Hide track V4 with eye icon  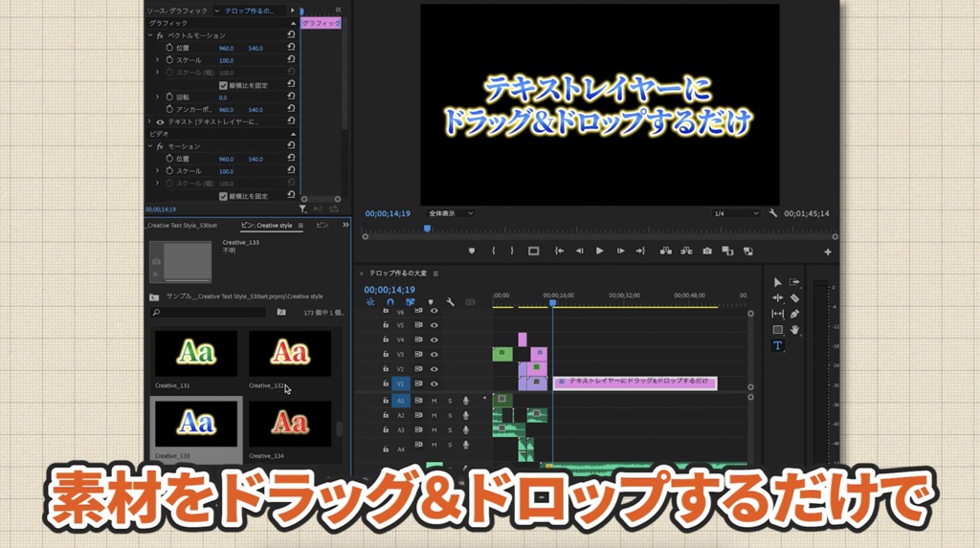[434, 340]
